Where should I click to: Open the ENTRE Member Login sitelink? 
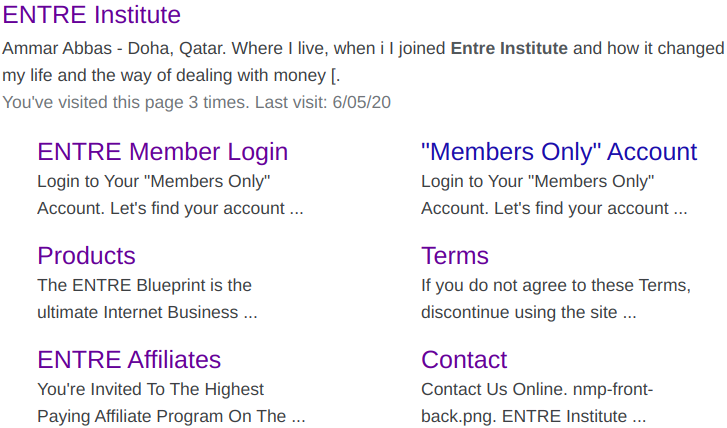pos(163,152)
